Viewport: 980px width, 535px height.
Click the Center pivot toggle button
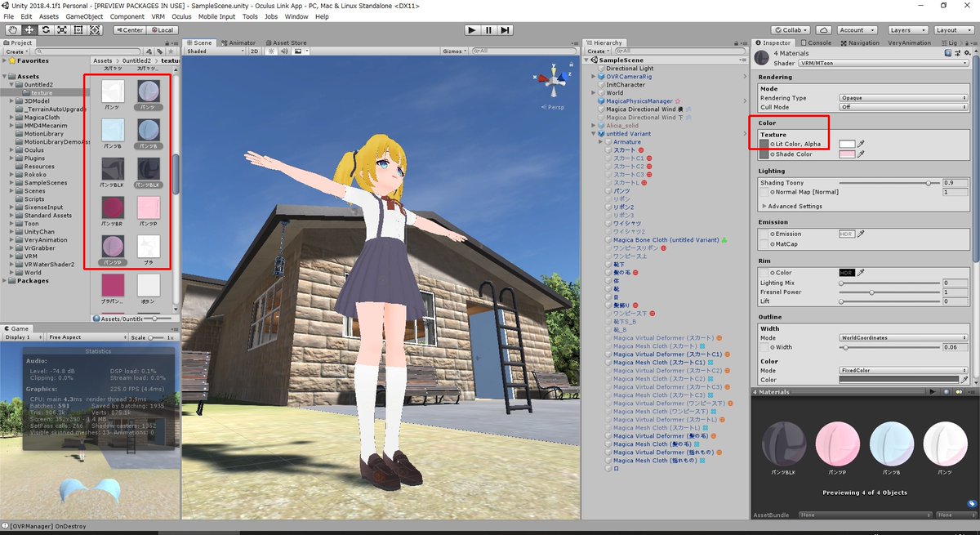click(131, 29)
